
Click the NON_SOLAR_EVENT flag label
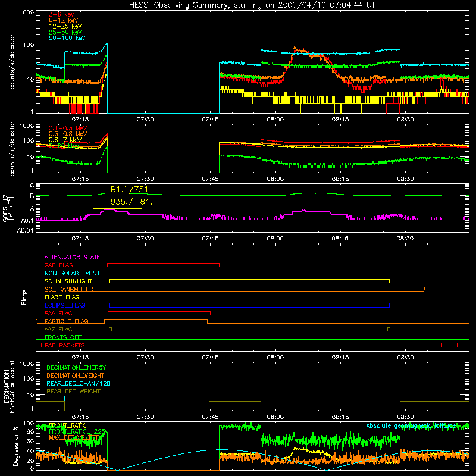coord(72,273)
